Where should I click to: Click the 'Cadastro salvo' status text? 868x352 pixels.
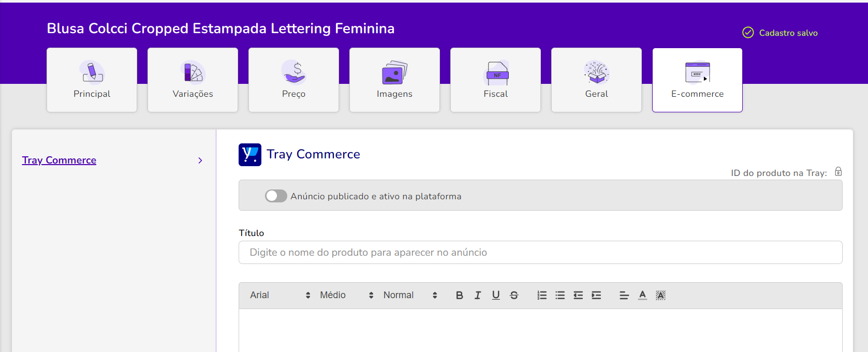[x=788, y=33]
